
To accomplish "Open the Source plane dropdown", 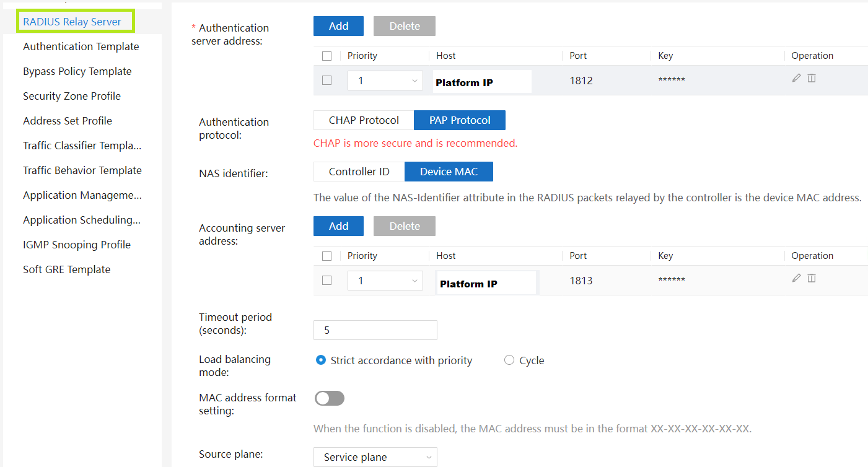I will pos(375,457).
